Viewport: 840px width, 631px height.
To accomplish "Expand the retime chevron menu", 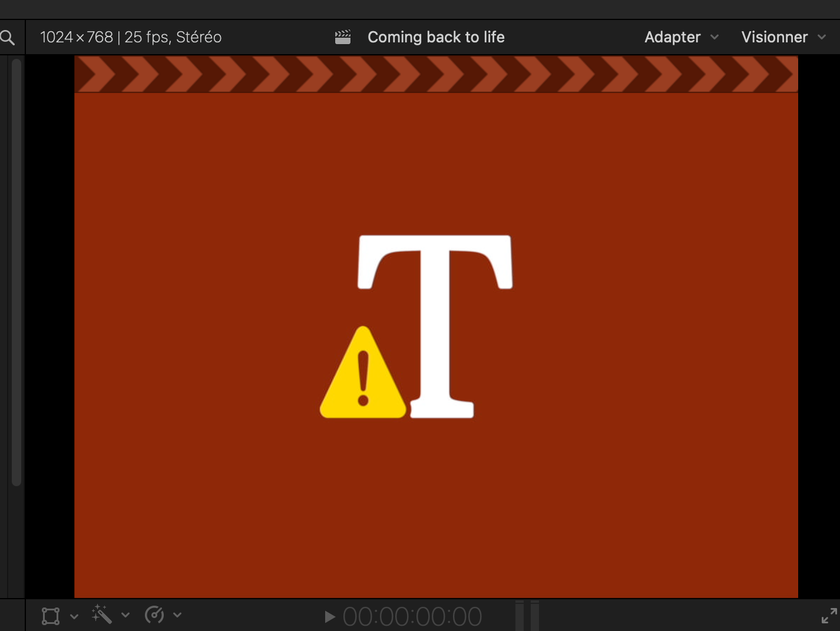I will [177, 615].
